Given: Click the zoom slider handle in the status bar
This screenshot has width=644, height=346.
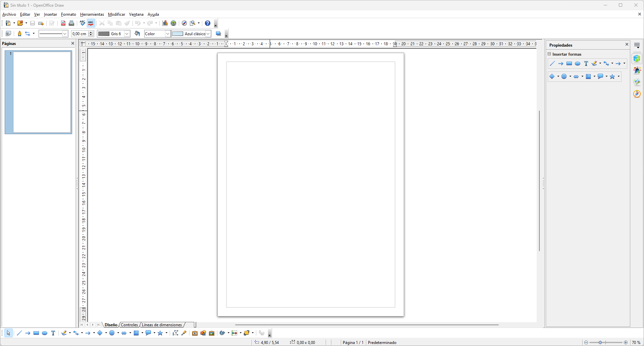Looking at the screenshot, I should [x=600, y=342].
